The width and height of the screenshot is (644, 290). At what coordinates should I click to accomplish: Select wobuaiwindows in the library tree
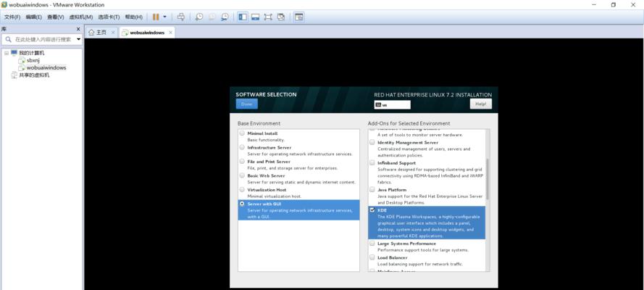coord(46,67)
